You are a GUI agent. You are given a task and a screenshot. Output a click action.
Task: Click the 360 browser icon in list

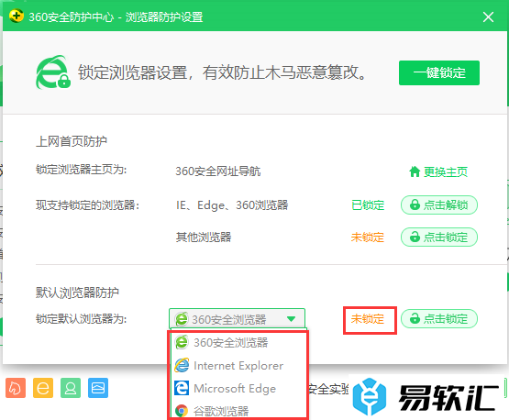tap(182, 342)
